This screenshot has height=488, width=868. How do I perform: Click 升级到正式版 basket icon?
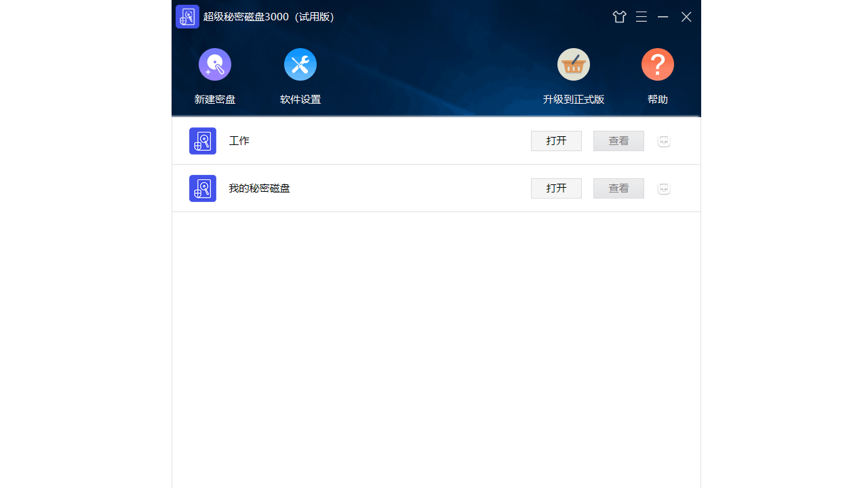(x=574, y=64)
